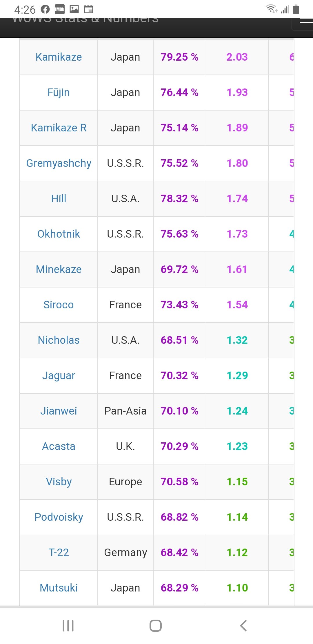Open Gremyashchy ship details
The height and width of the screenshot is (644, 313).
(x=59, y=163)
